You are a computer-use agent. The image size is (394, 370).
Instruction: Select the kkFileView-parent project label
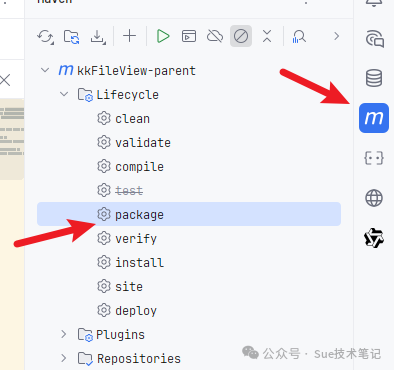[136, 71]
